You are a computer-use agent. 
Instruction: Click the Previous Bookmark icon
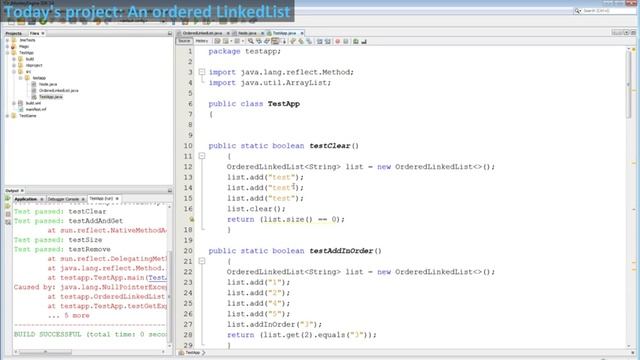293,41
